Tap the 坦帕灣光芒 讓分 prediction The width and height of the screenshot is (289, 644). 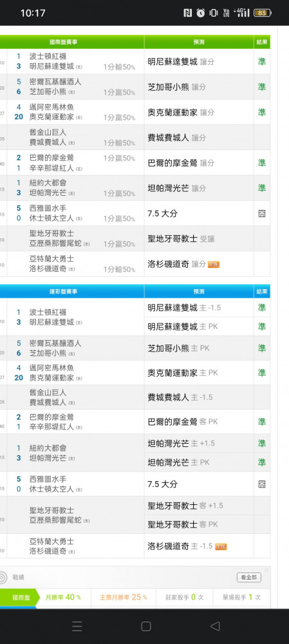(x=177, y=189)
